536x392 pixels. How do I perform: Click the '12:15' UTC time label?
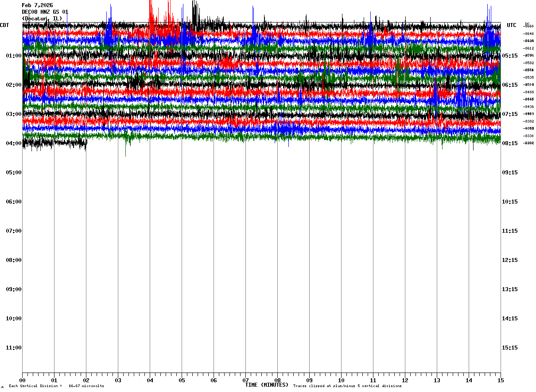pos(510,260)
